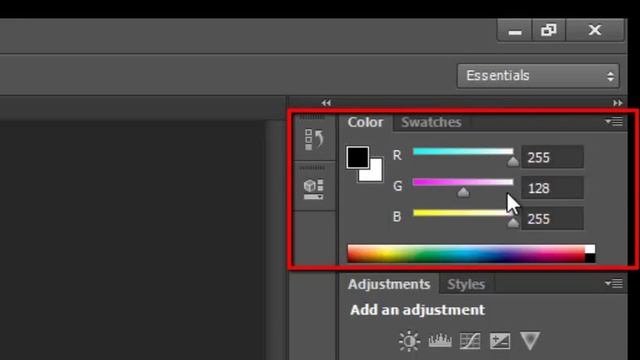640x360 pixels.
Task: Select black sample at spectrum ramp end
Action: [x=590, y=258]
